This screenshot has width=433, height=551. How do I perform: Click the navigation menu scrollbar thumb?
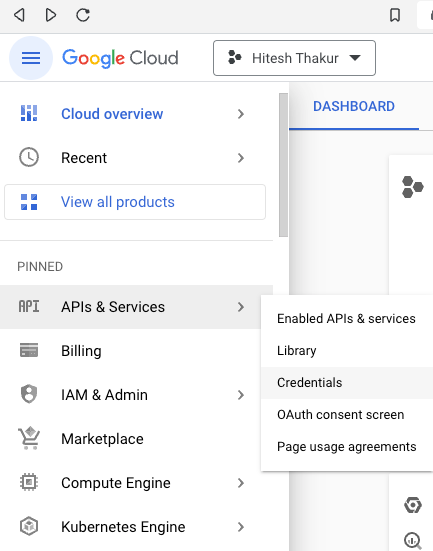[x=283, y=165]
